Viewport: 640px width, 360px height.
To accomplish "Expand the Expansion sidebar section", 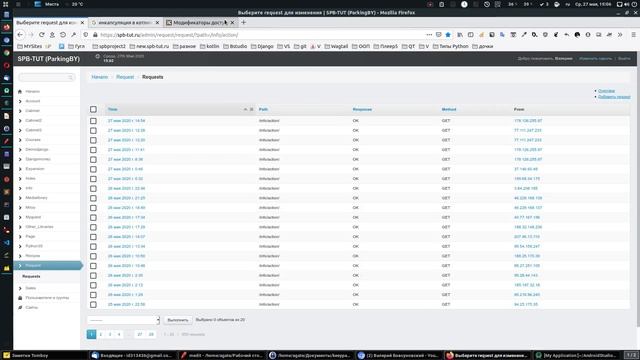I will (x=20, y=169).
